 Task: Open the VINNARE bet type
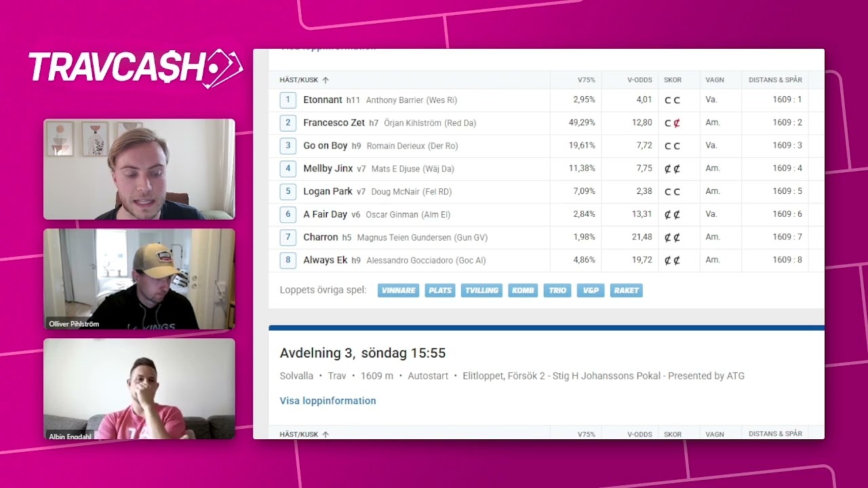[x=398, y=290]
